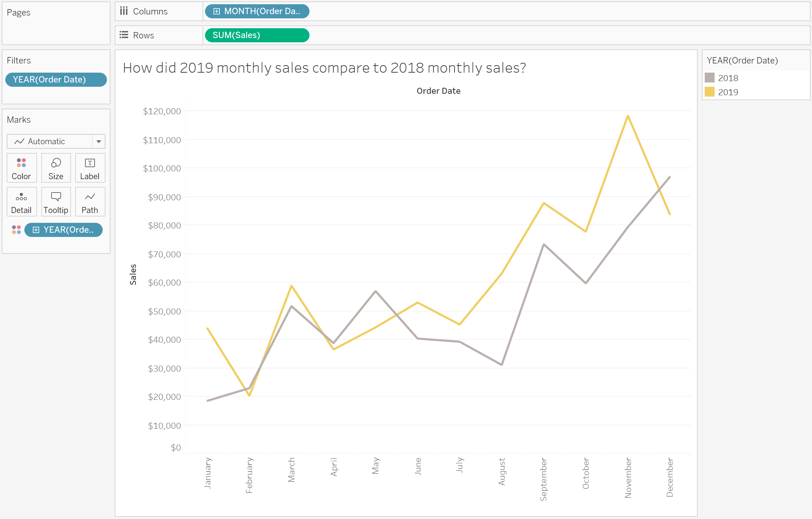Click the Rows shelf icon
812x519 pixels.
click(x=124, y=35)
